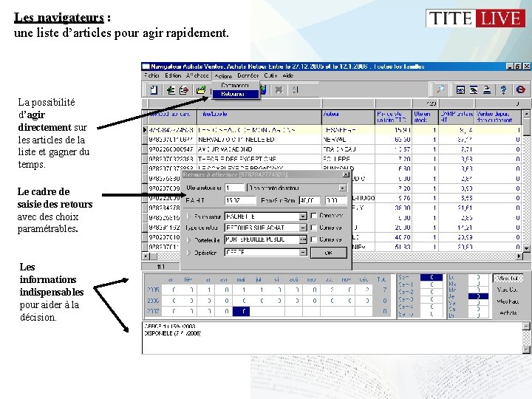Click the first Vtes button in the right panel
The height and width of the screenshot is (399, 532).
tap(508, 279)
